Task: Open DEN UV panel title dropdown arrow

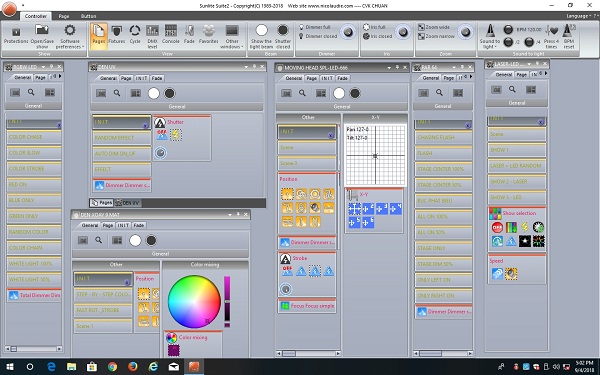Action: click(x=246, y=67)
